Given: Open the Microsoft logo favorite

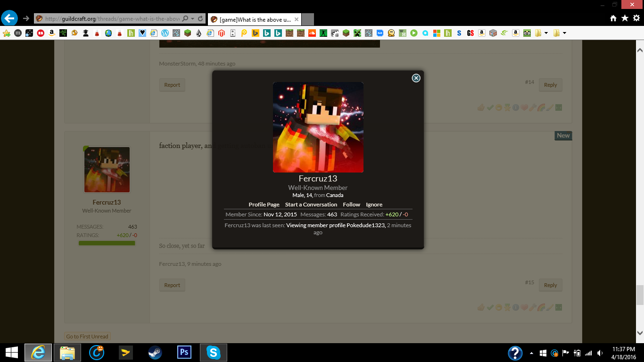Looking at the screenshot, I should (x=437, y=33).
